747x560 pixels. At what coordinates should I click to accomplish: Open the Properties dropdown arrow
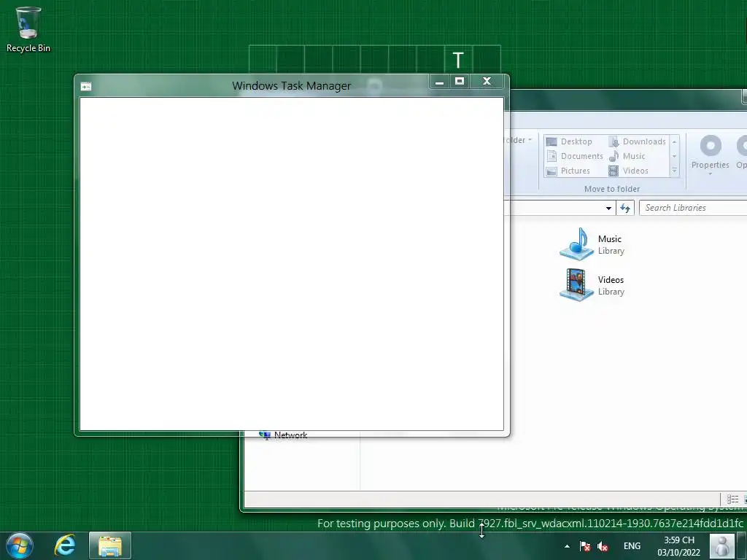(x=711, y=174)
